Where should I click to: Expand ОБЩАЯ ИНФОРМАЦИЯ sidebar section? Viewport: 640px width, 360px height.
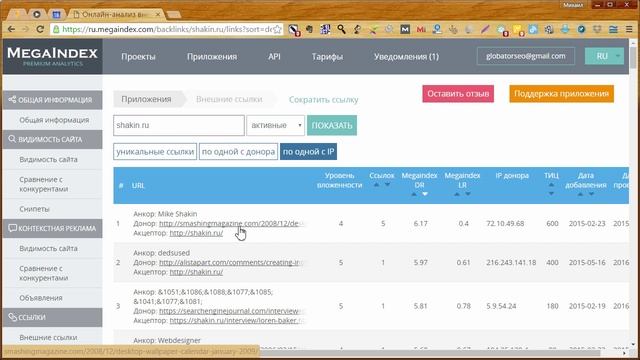click(x=52, y=100)
